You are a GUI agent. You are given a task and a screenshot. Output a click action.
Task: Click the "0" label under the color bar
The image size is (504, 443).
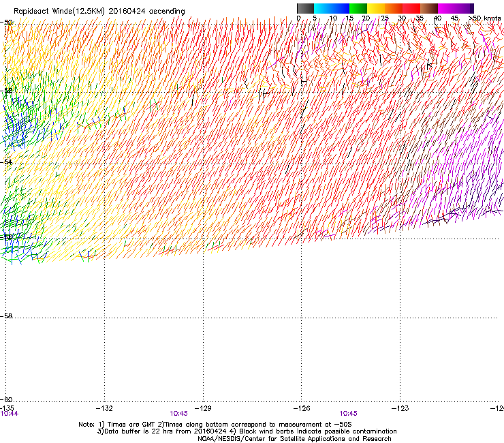point(298,18)
